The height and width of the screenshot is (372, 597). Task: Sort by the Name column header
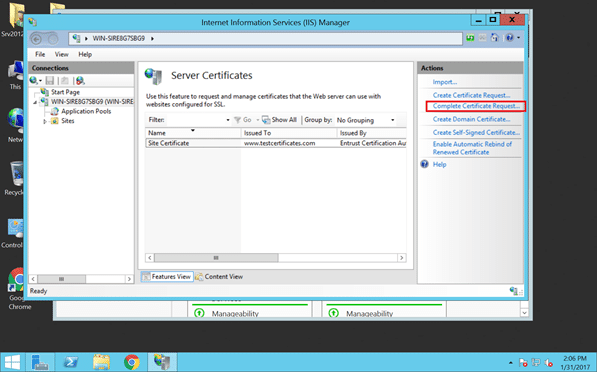coord(193,133)
